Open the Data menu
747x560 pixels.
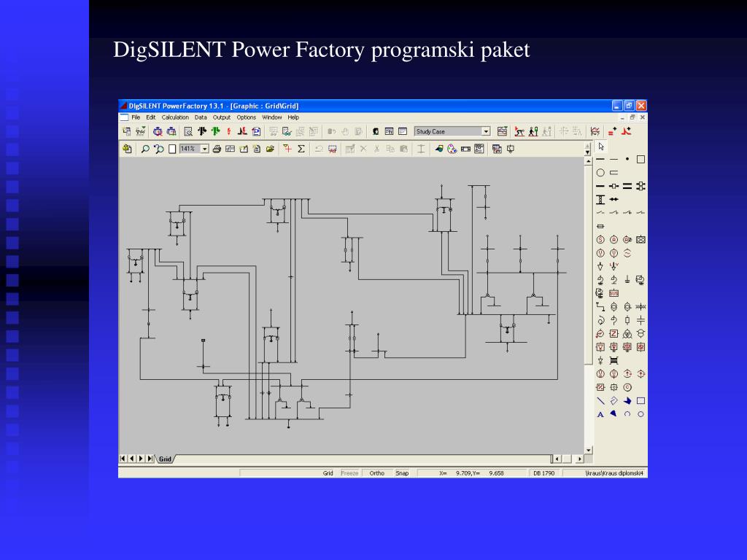tap(201, 117)
